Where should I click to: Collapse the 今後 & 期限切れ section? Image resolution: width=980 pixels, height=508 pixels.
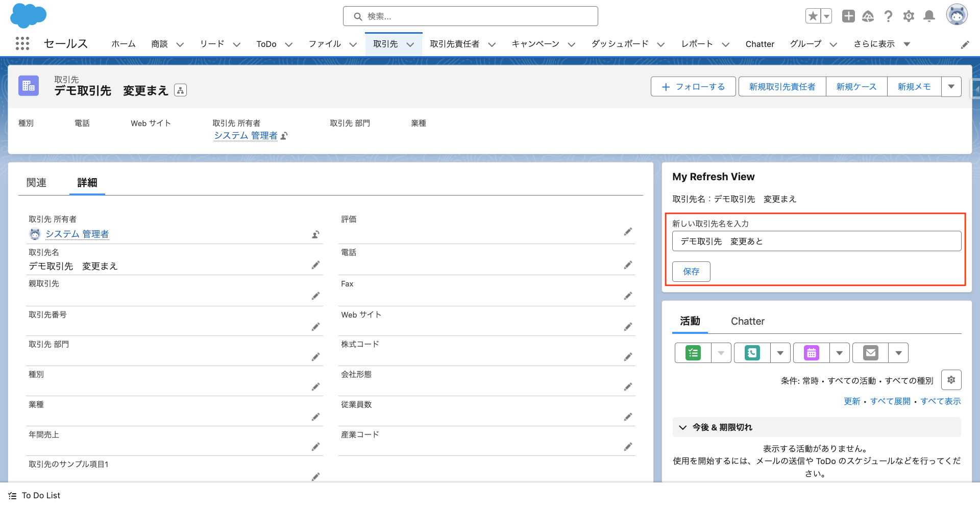(x=682, y=427)
